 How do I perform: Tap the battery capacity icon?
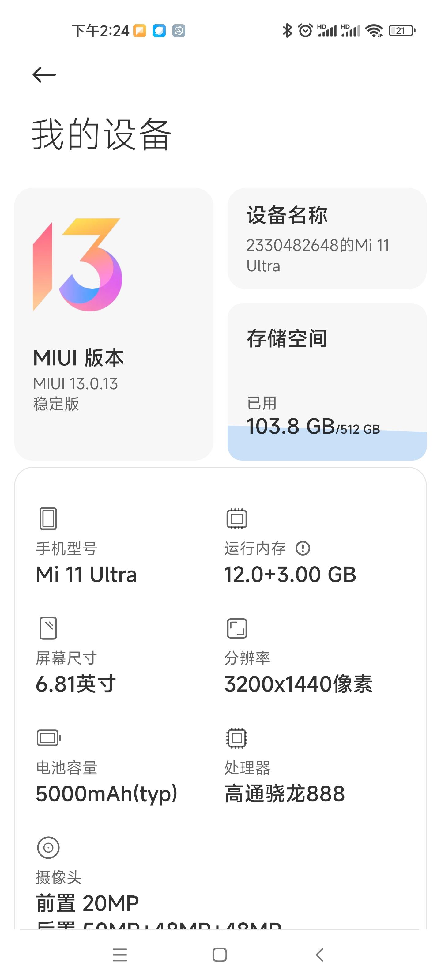(48, 738)
